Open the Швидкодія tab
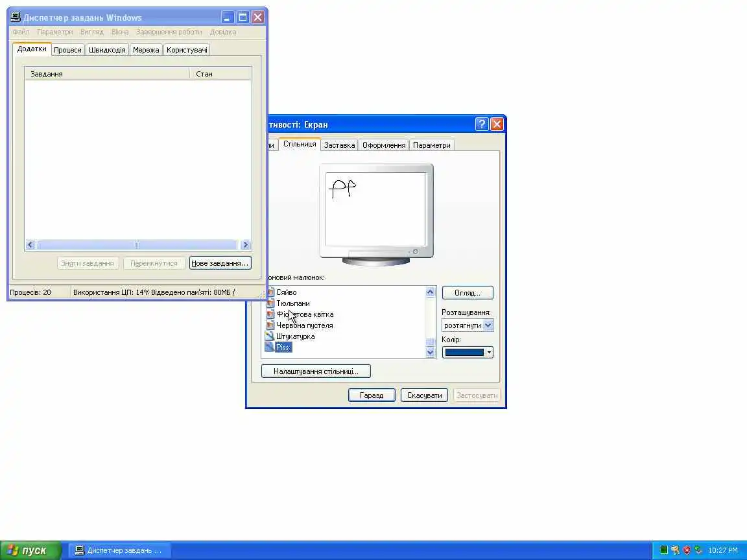Viewport: 747px width, 560px height. click(x=107, y=50)
